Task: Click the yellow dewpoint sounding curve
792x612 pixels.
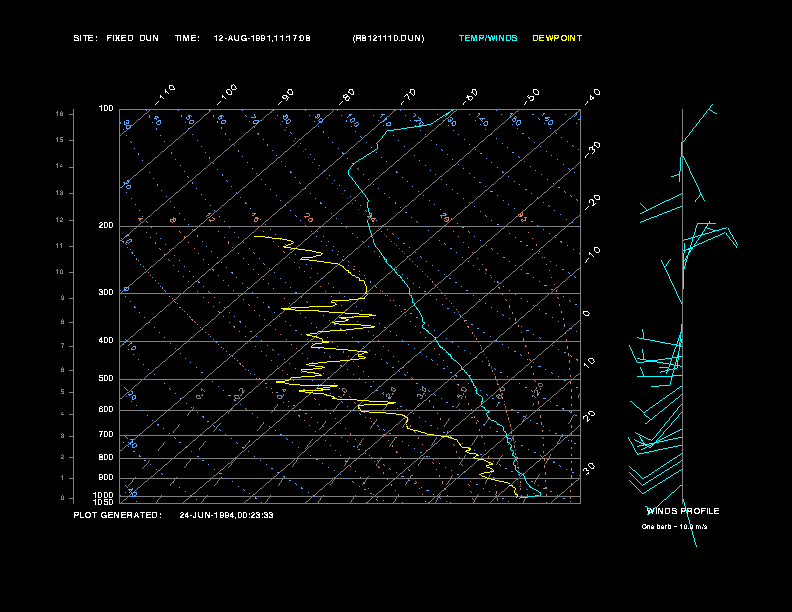Action: click(x=367, y=290)
